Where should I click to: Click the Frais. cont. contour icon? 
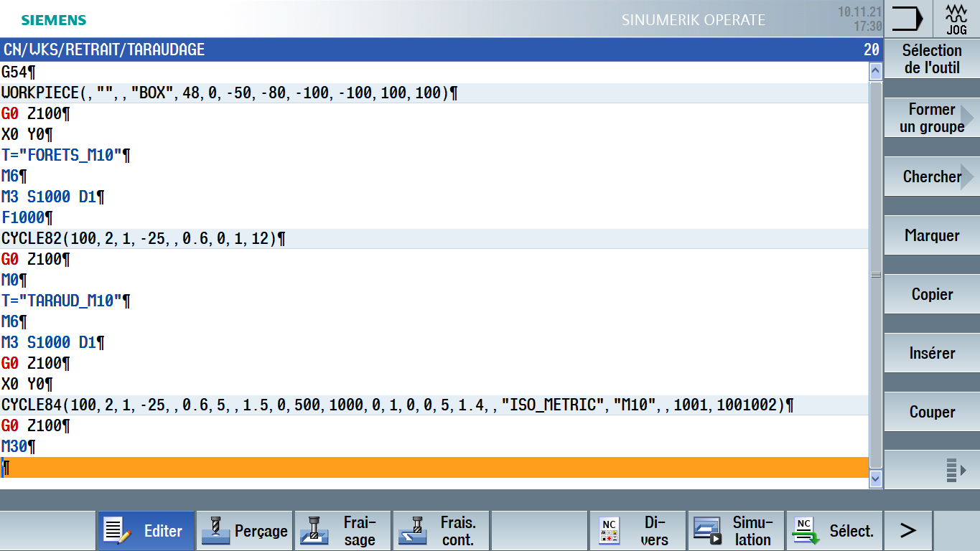(411, 531)
